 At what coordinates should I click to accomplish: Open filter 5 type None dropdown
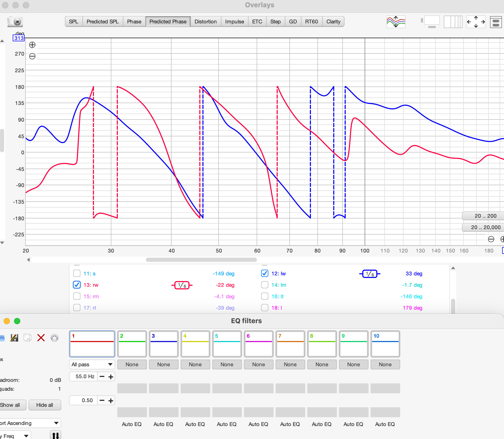pos(227,364)
